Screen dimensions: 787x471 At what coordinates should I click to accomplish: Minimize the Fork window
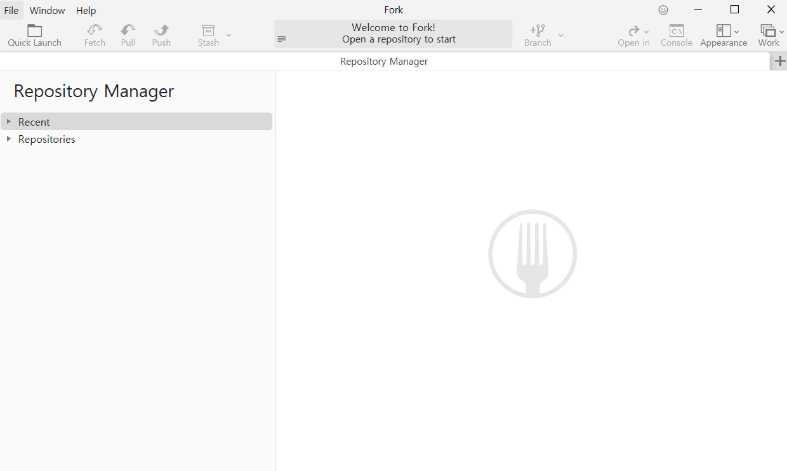698,10
